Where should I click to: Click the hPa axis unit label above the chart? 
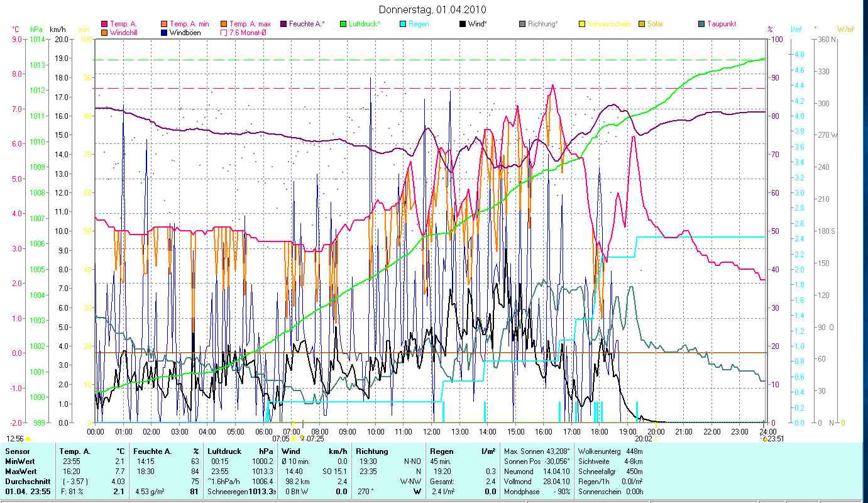click(x=36, y=29)
